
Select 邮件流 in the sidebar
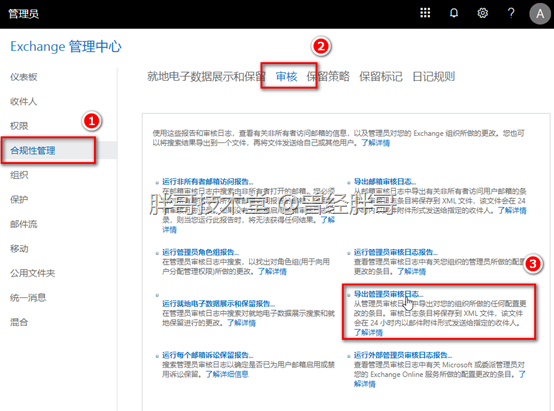tap(24, 224)
